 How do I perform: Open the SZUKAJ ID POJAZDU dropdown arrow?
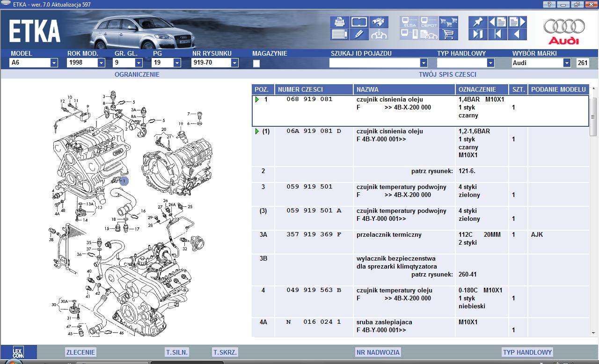(424, 63)
